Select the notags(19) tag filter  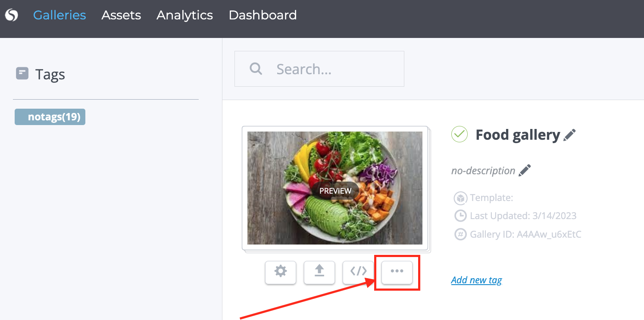point(50,117)
